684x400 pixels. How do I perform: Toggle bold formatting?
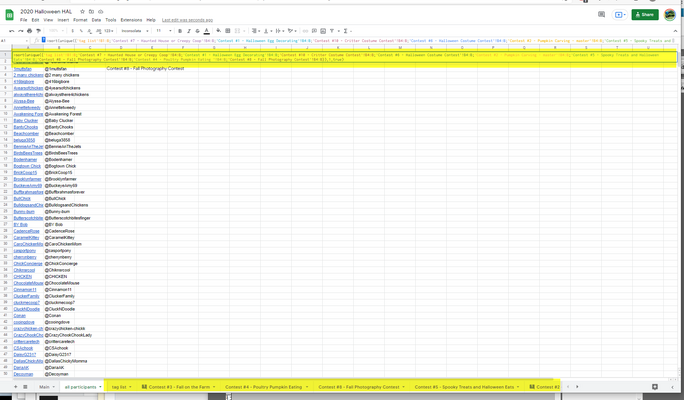[180, 31]
